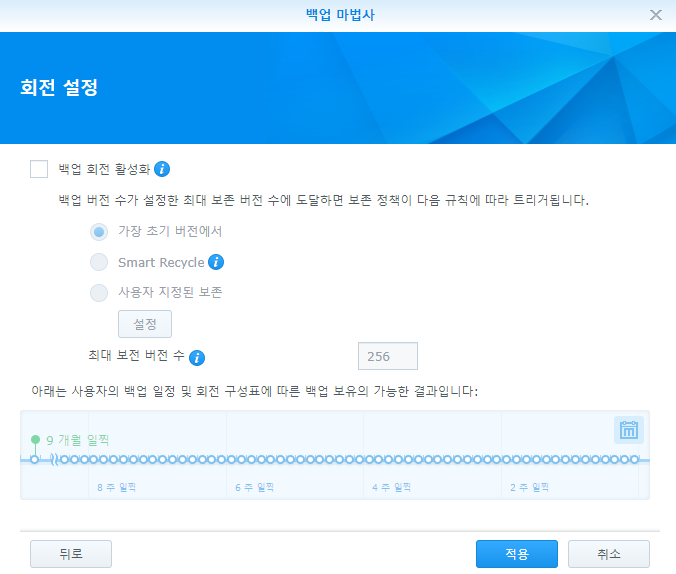Cancel the wizard with 취소

[x=609, y=554]
